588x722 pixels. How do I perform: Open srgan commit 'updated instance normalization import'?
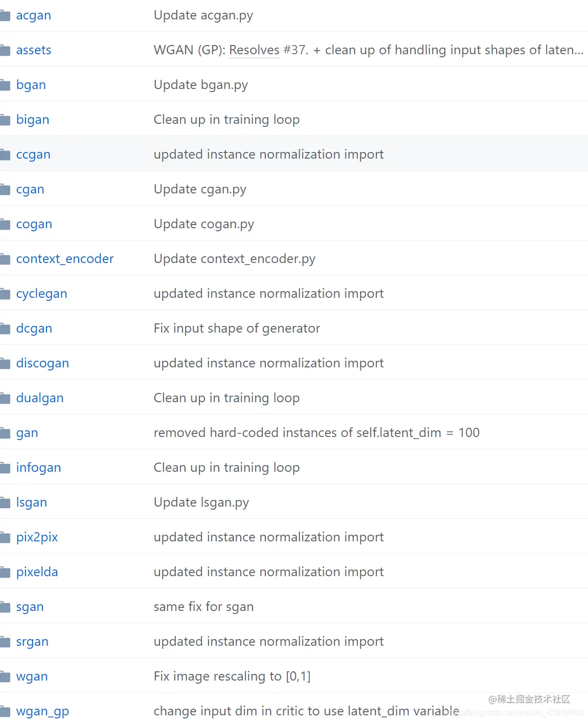(268, 642)
